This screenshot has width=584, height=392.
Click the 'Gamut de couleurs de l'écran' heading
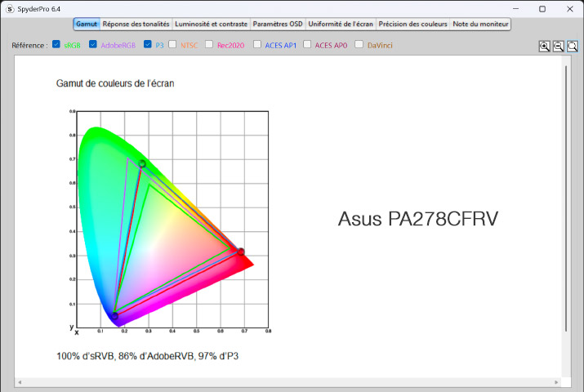(x=115, y=83)
